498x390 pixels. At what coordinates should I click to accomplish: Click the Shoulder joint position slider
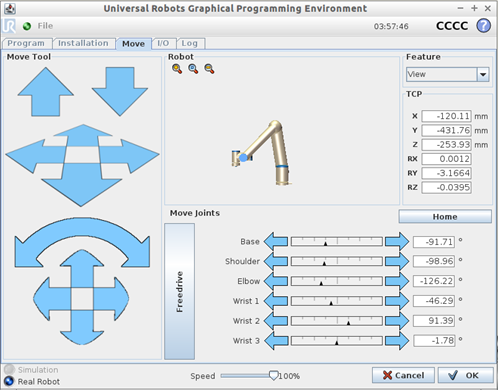point(336,261)
